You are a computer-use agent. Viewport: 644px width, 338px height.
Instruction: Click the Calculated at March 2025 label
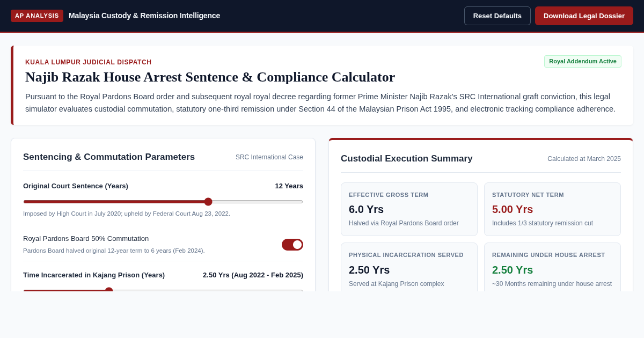[x=584, y=159]
